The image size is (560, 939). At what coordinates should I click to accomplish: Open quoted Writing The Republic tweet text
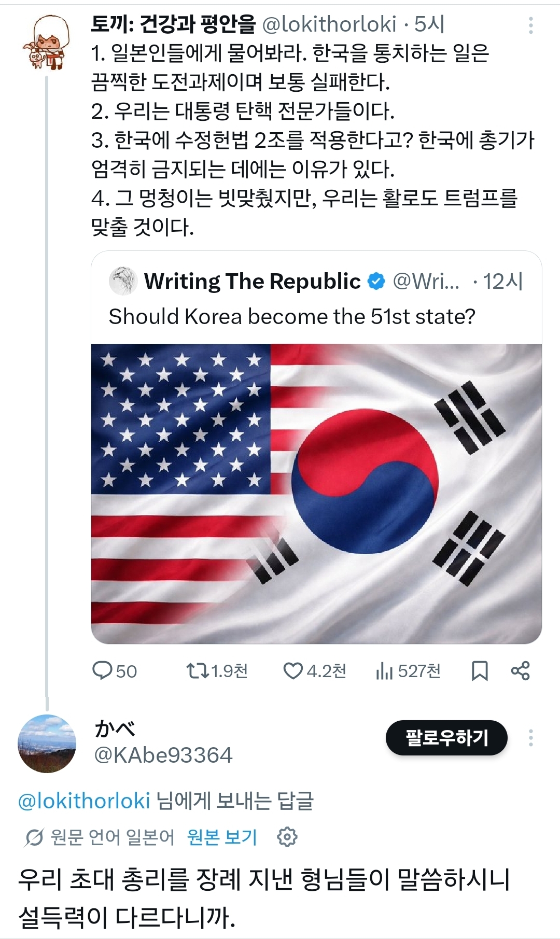click(x=292, y=316)
